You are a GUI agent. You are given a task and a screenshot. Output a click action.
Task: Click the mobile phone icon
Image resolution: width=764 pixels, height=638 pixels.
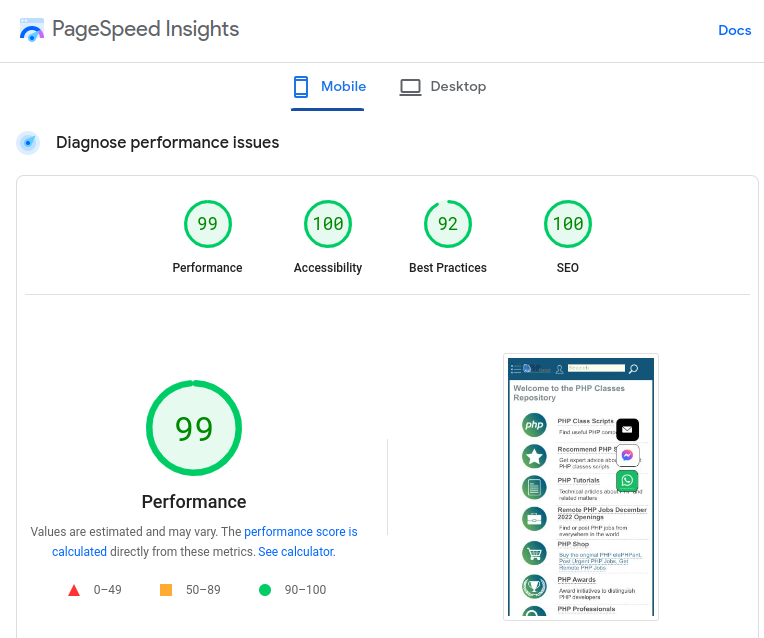click(301, 87)
